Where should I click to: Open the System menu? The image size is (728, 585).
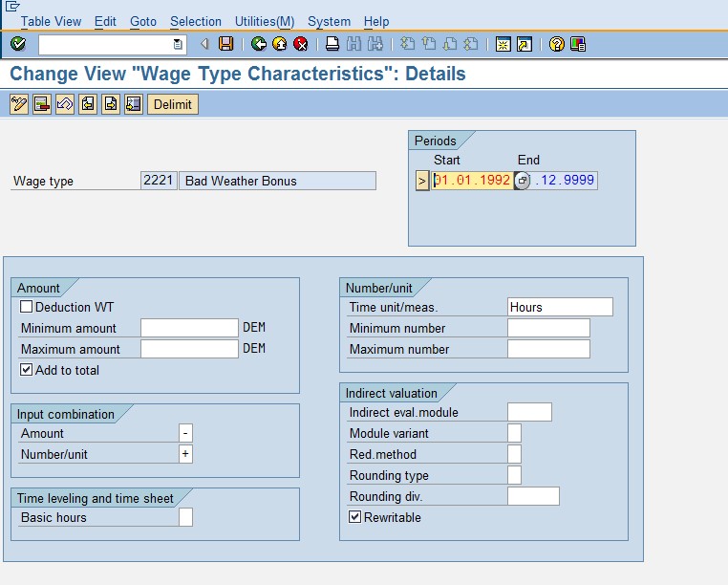[330, 21]
